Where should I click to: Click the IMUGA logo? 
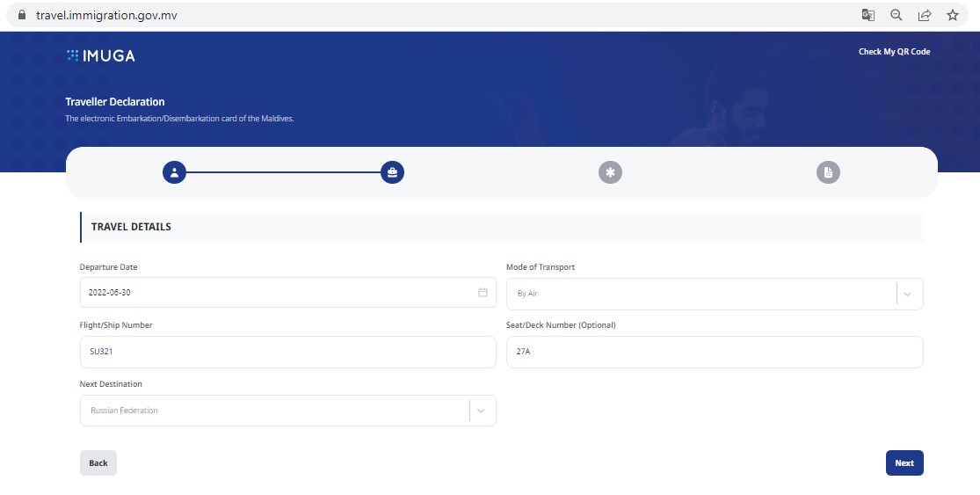point(100,55)
